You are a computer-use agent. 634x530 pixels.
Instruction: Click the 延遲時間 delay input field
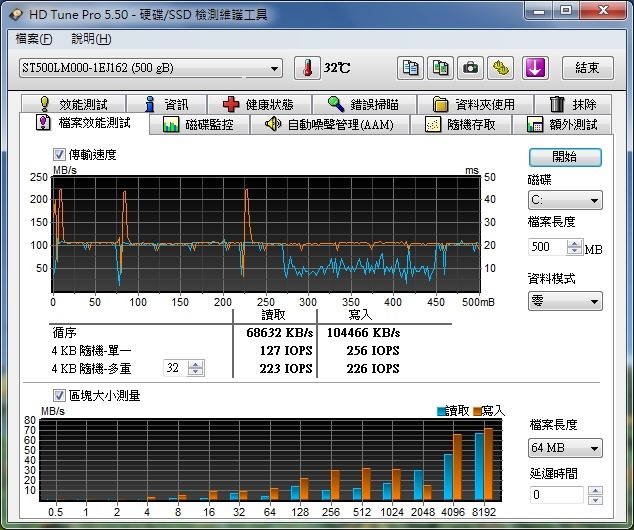click(x=557, y=495)
